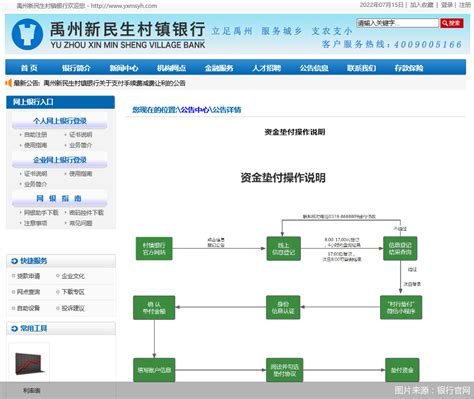
Task: Open the 银行简介 navigation tab
Action: coord(76,68)
